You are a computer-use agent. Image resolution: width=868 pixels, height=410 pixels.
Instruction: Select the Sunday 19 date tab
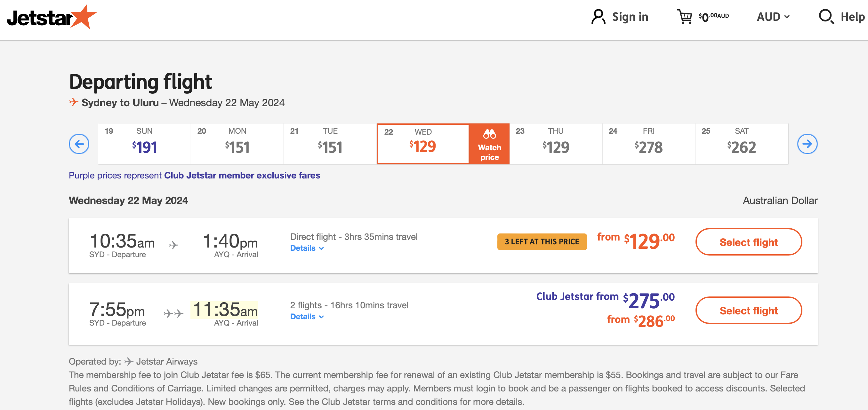click(144, 144)
